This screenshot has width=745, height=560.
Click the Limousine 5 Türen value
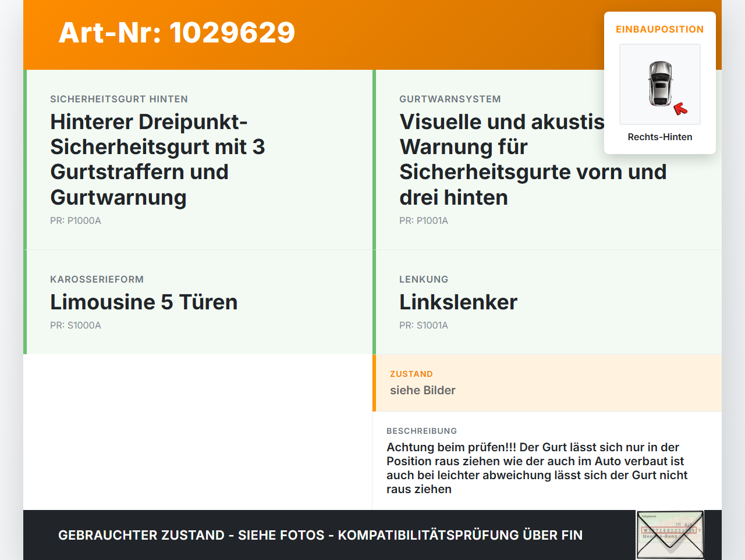pos(144,302)
